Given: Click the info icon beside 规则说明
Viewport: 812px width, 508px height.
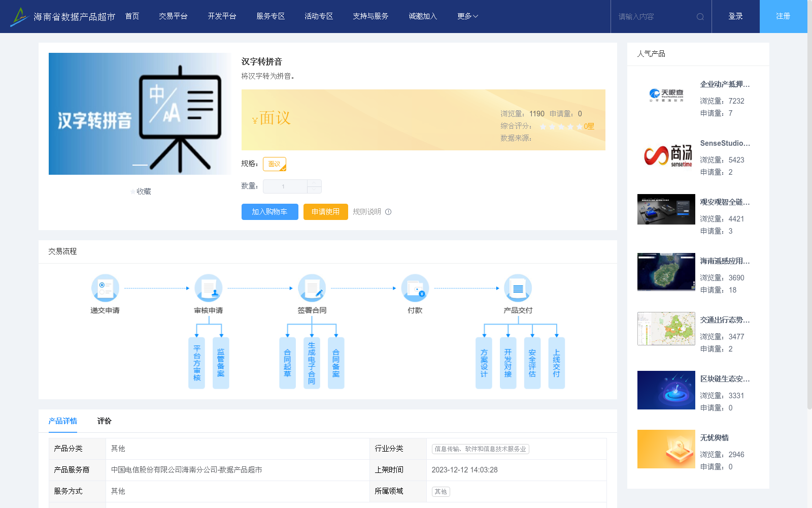Looking at the screenshot, I should pyautogui.click(x=388, y=212).
